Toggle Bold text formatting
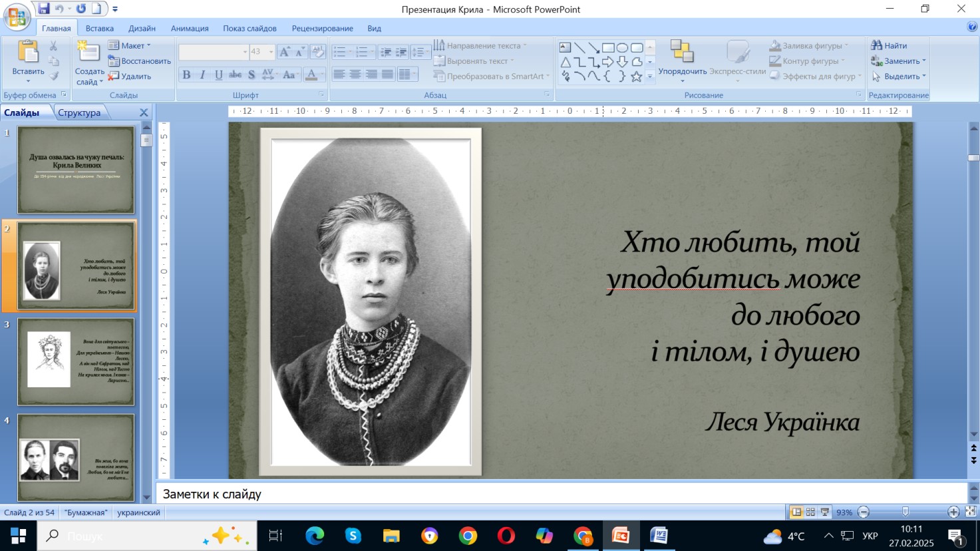This screenshot has height=551, width=980. [x=186, y=75]
